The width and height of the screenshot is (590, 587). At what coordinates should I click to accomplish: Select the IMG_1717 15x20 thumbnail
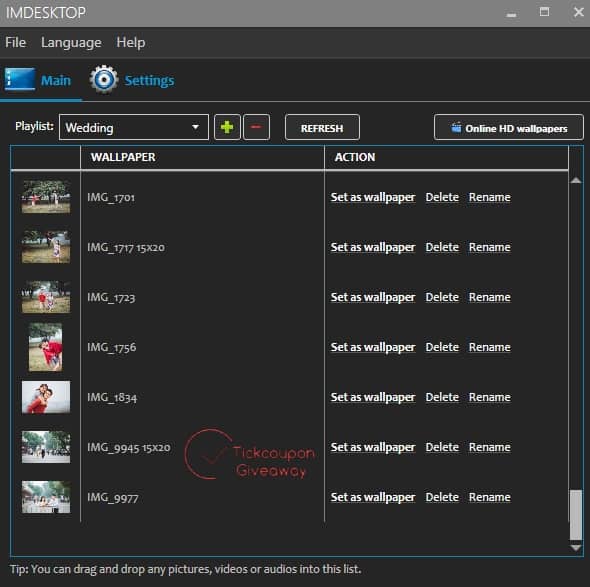(x=46, y=247)
